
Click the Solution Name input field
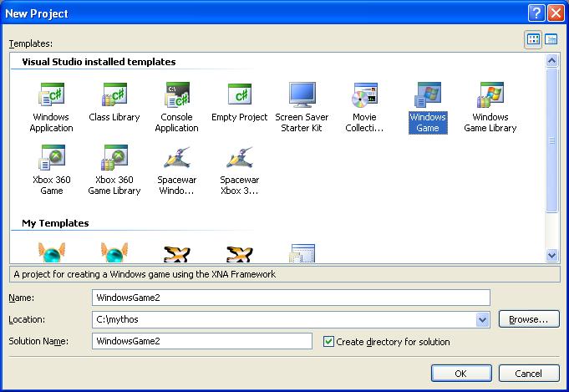[202, 341]
